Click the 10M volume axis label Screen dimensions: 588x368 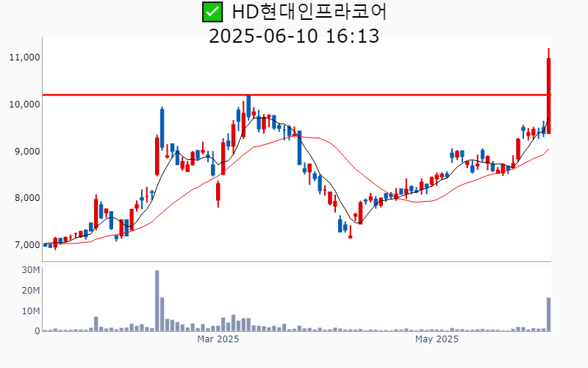click(31, 311)
